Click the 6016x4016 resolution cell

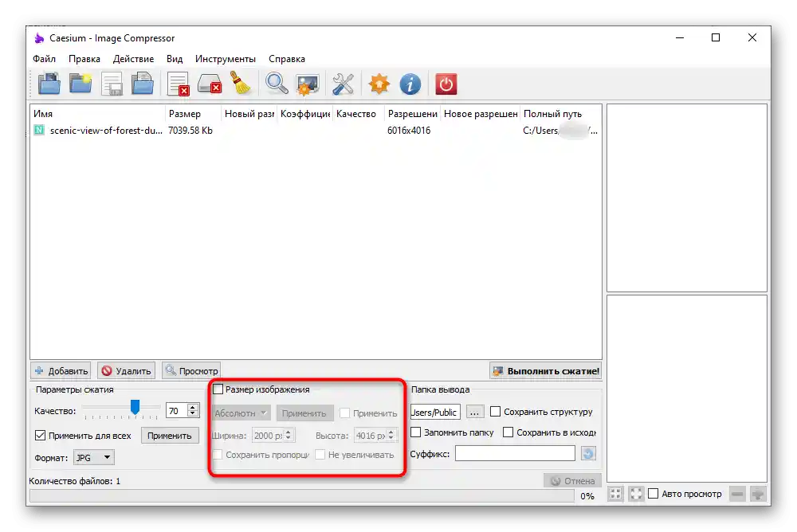click(409, 131)
